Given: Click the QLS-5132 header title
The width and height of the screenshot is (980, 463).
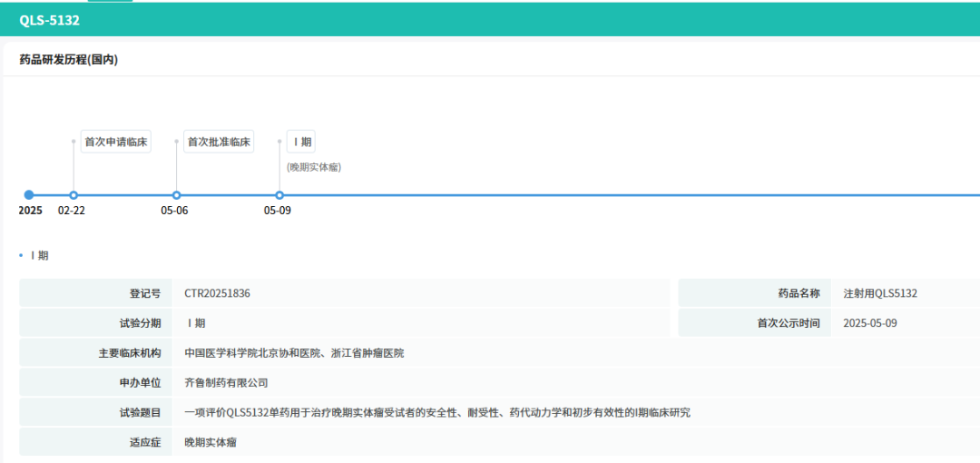Looking at the screenshot, I should (49, 20).
